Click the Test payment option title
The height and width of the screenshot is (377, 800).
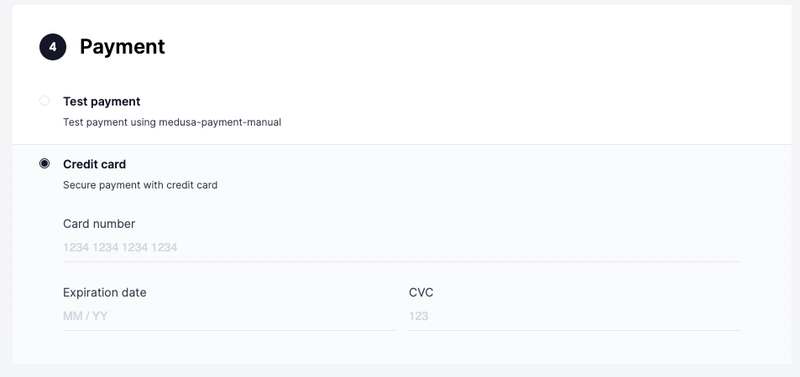point(102,102)
